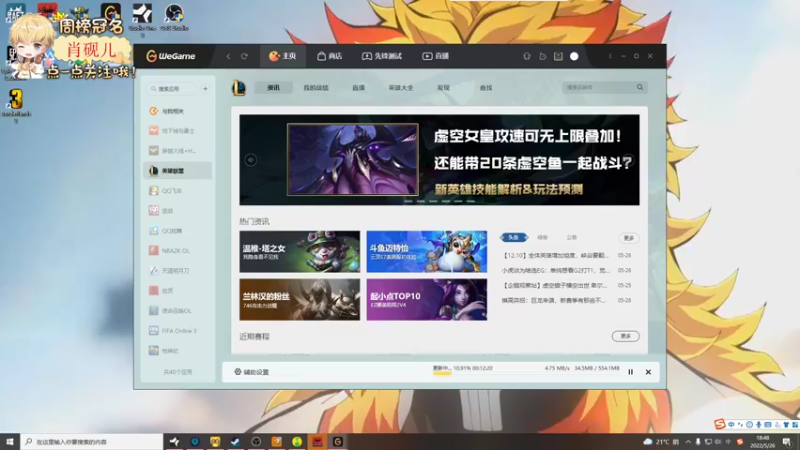Open the 英雄大全 tab

(401, 88)
